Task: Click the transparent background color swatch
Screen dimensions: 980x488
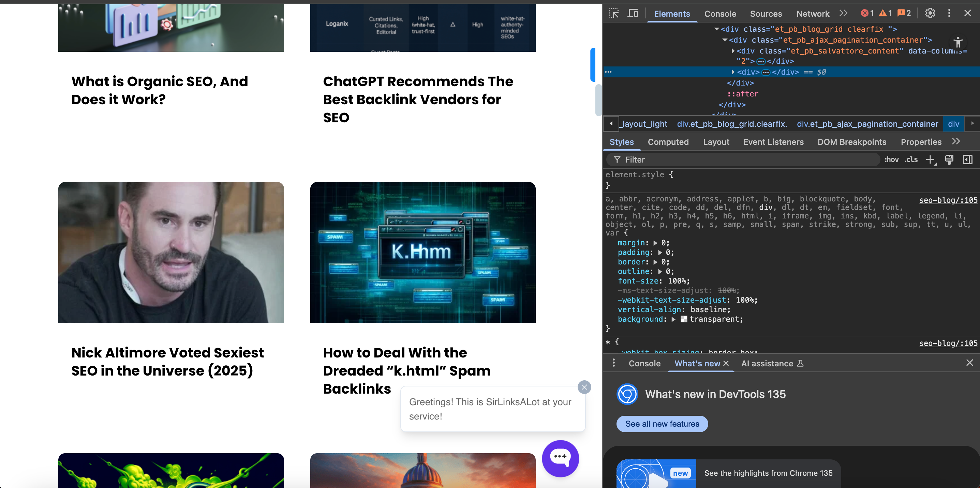Action: (x=684, y=319)
